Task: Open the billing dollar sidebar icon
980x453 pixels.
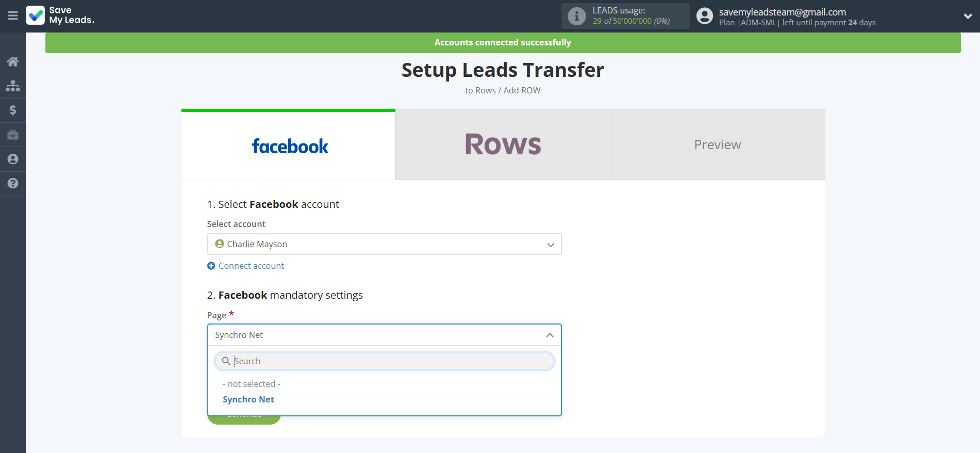Action: [13, 110]
